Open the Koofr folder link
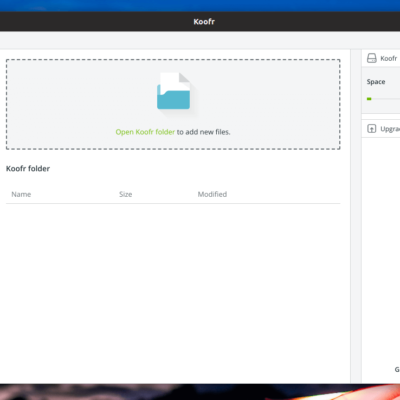The height and width of the screenshot is (400, 400). (x=145, y=132)
